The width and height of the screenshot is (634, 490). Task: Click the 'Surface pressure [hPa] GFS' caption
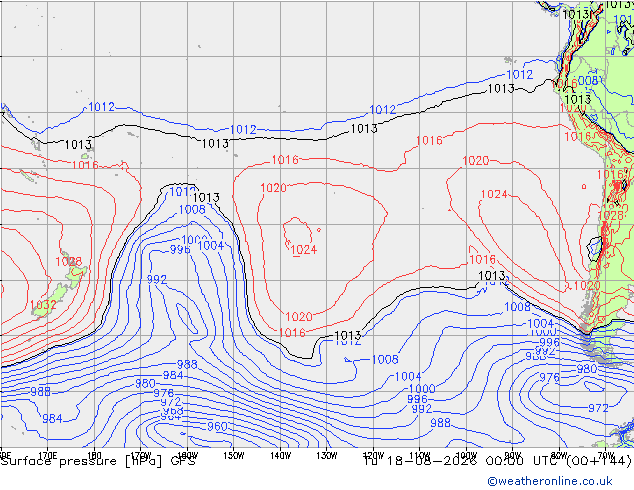[98, 461]
